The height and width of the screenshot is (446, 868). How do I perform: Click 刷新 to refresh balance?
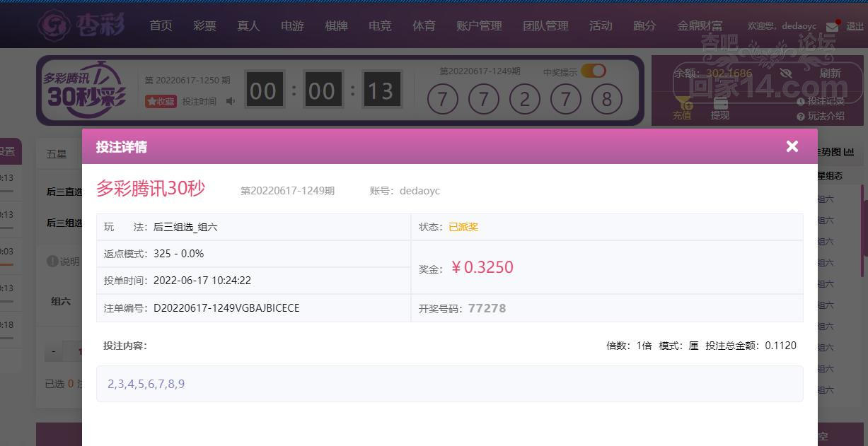(x=831, y=73)
